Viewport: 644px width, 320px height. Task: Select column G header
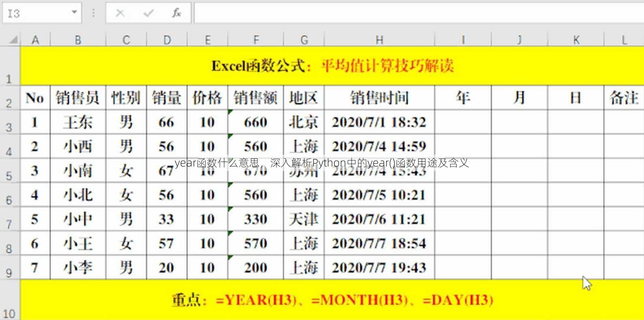[304, 40]
